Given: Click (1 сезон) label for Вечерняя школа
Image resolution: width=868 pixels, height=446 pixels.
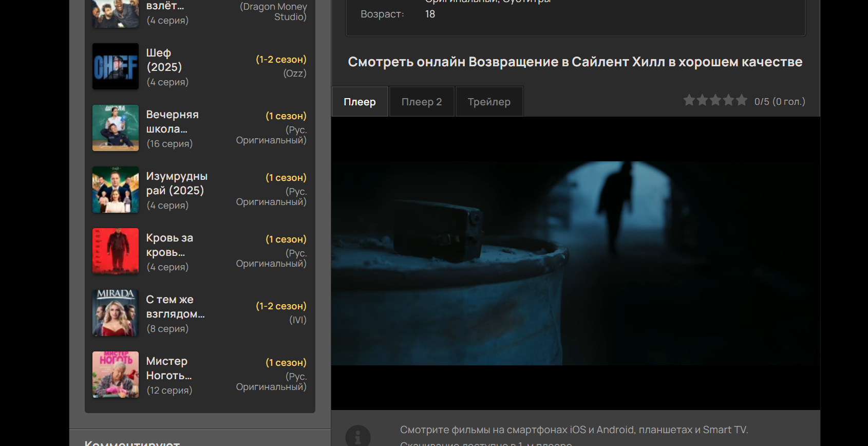Looking at the screenshot, I should point(286,116).
